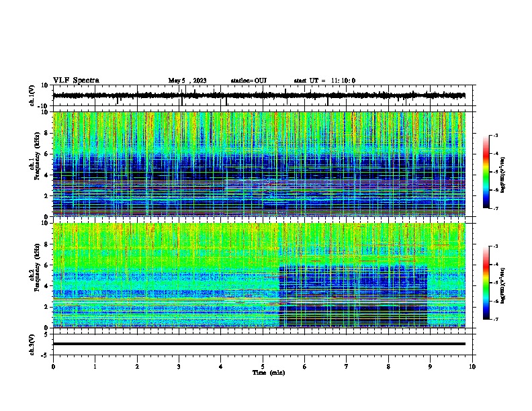Click the "-3" label on ch.2 color scale
This screenshot has width=532, height=411.
495,246
